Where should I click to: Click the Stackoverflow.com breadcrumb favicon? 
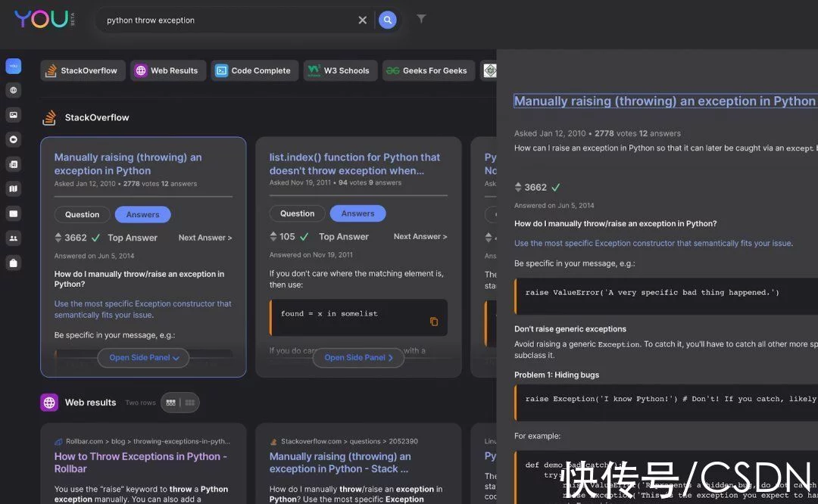(x=274, y=441)
